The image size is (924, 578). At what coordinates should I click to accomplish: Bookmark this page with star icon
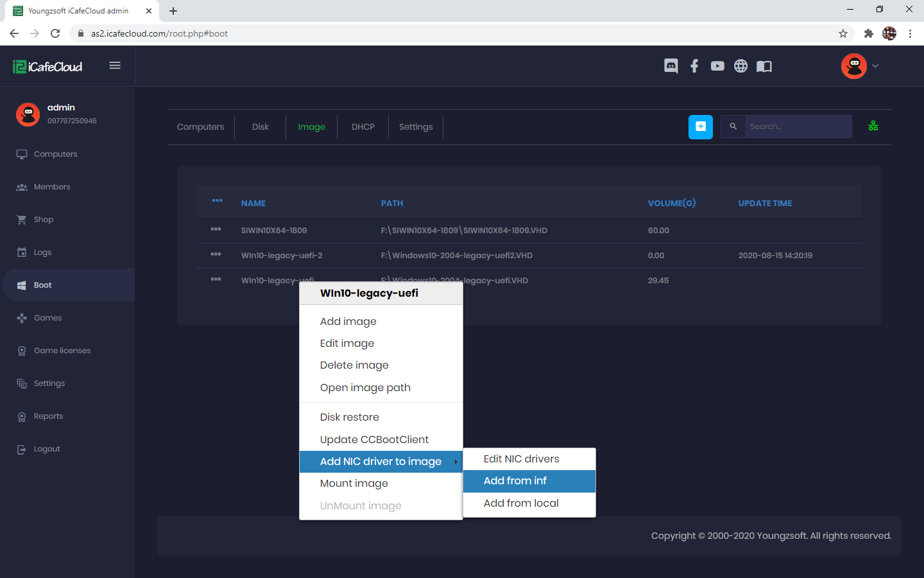point(843,33)
